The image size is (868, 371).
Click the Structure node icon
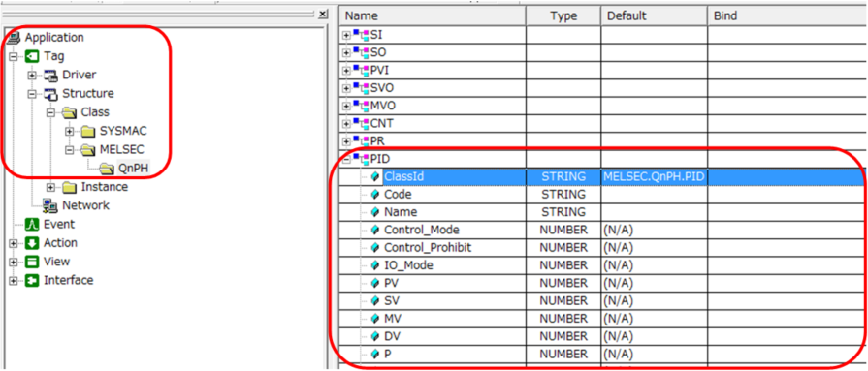pos(51,94)
